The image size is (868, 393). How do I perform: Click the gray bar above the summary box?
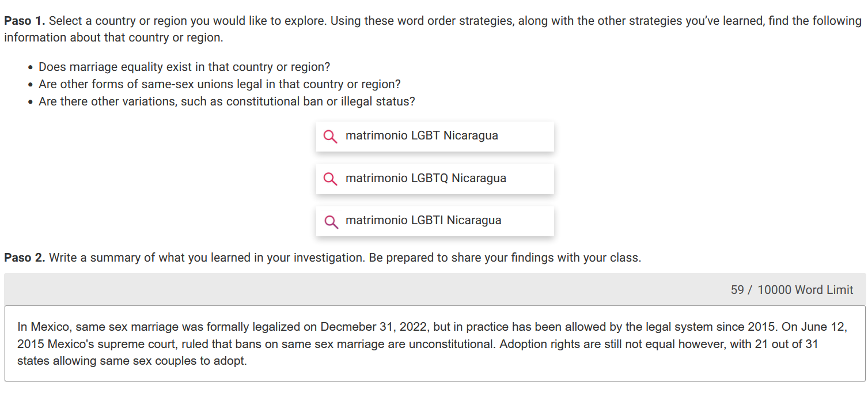[435, 289]
